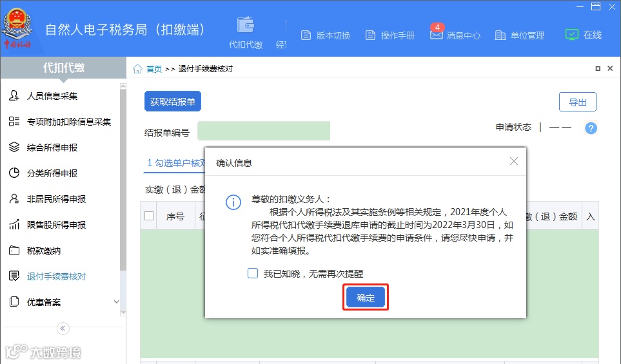This screenshot has width=621, height=364.
Task: Click the 申请状态 label
Action: 513,127
